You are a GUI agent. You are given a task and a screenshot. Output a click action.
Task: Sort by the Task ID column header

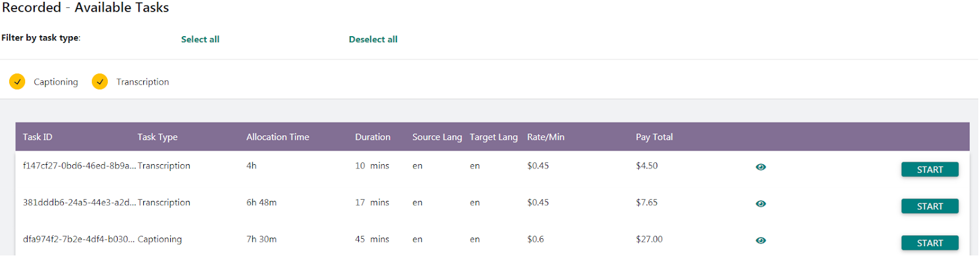click(x=37, y=137)
